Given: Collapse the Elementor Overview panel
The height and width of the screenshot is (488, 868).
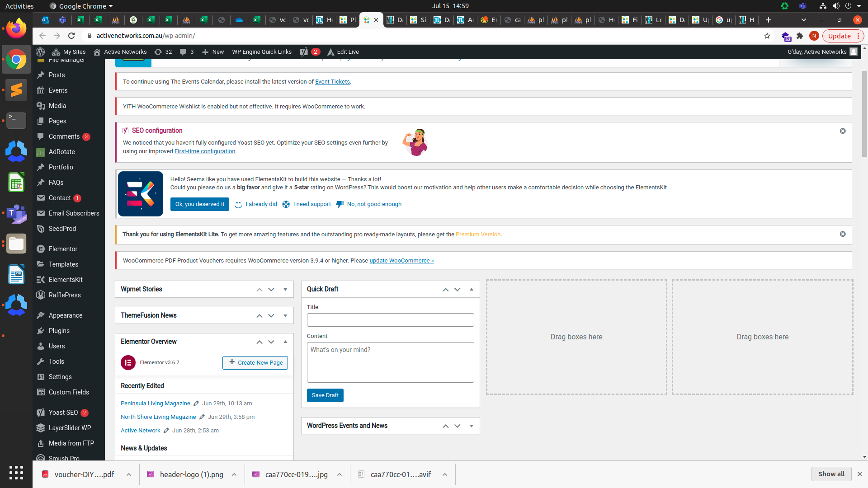Looking at the screenshot, I should point(285,342).
